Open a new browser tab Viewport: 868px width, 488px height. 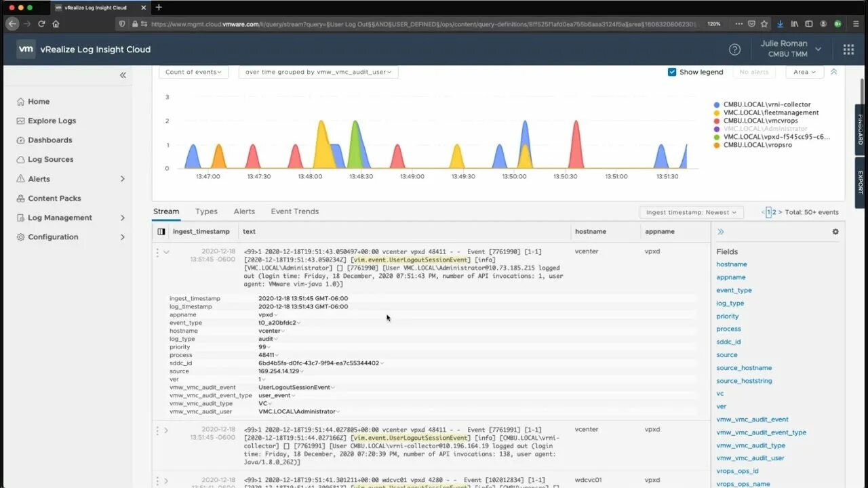pos(159,7)
